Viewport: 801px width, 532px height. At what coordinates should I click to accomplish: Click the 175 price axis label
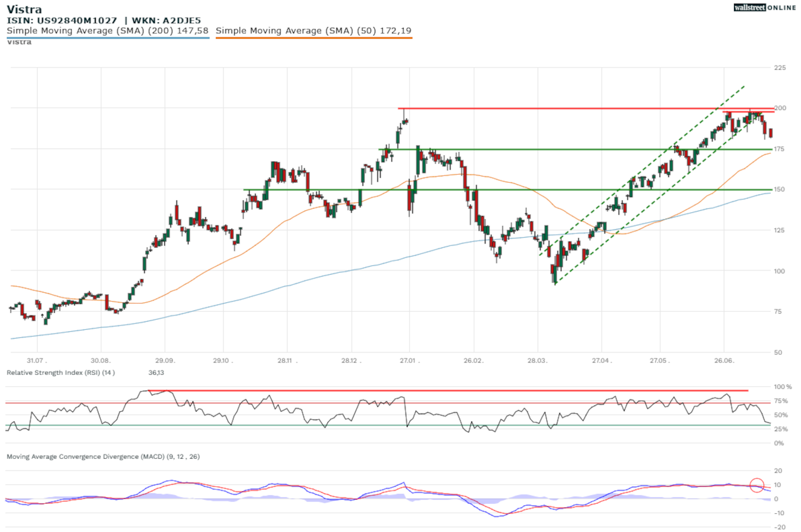[780, 149]
